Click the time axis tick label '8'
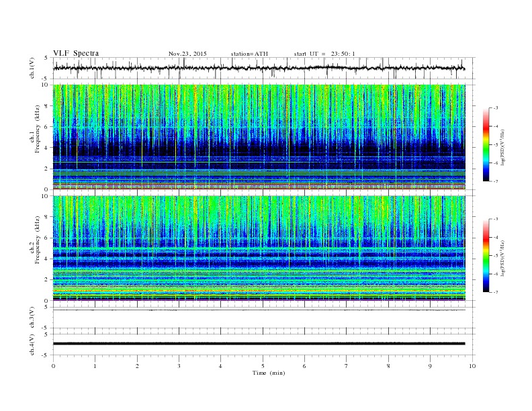 pyautogui.click(x=388, y=366)
